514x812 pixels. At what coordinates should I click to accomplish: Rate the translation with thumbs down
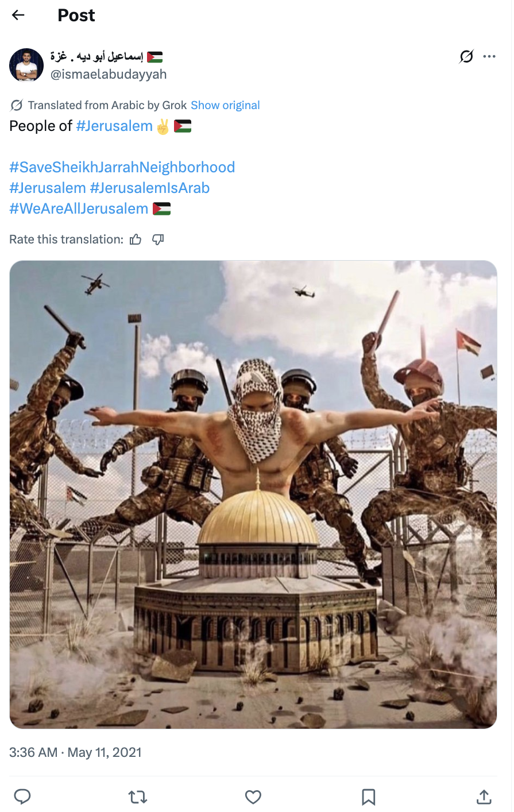click(158, 239)
